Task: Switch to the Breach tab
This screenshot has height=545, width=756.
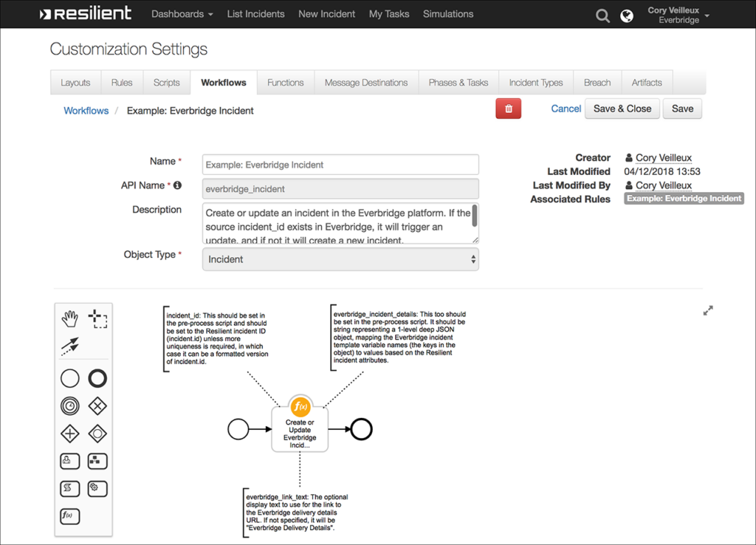Action: coord(597,83)
